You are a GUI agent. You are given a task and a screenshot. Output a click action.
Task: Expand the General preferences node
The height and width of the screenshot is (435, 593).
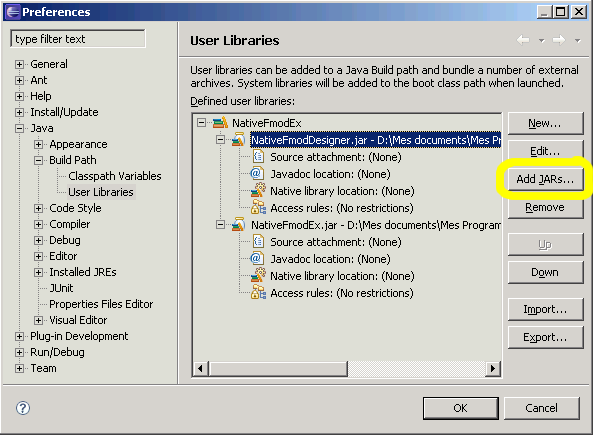(x=19, y=64)
